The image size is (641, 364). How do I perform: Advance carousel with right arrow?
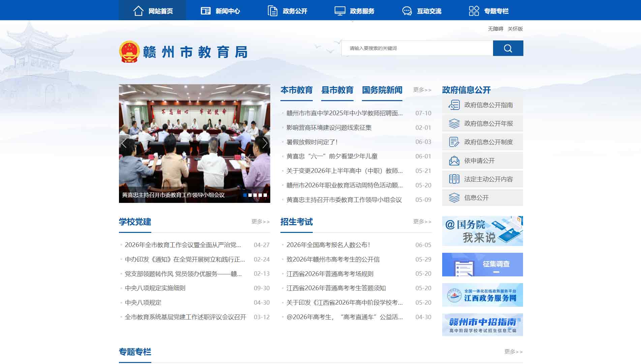click(x=265, y=143)
